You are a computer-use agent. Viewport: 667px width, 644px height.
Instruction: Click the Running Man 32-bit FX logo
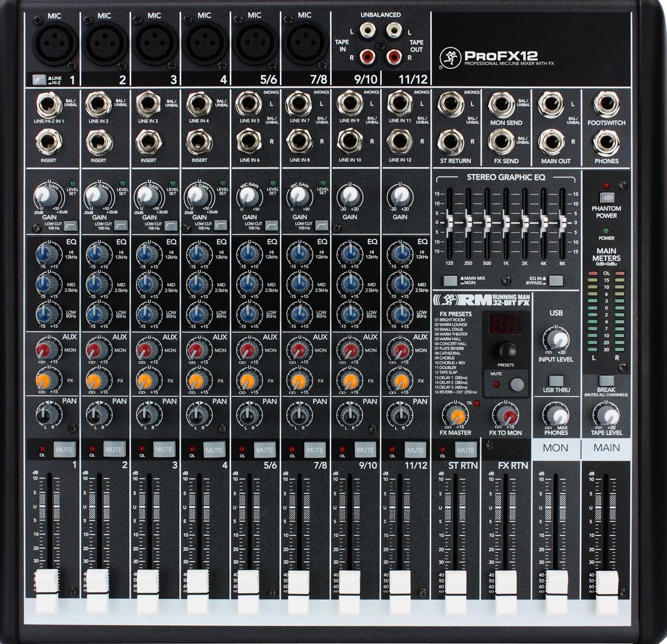pyautogui.click(x=482, y=300)
